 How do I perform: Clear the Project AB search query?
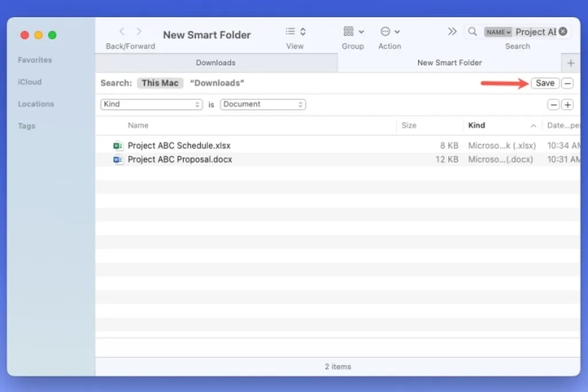[x=562, y=32]
